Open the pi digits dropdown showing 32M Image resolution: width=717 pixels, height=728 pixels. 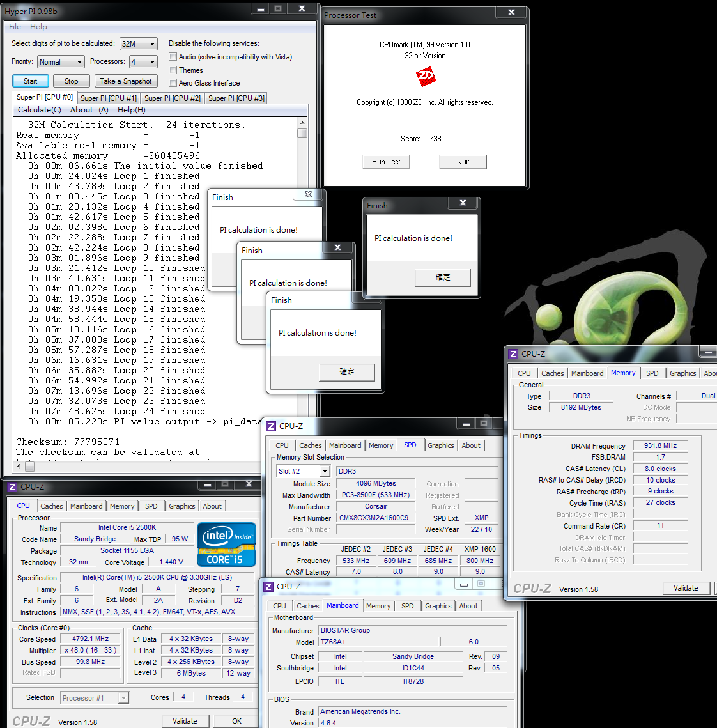(x=138, y=43)
